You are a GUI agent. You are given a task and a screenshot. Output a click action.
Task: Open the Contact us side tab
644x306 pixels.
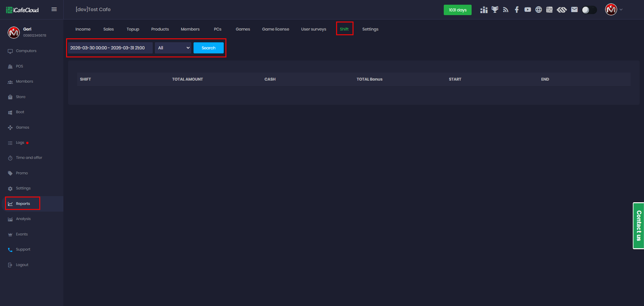[x=638, y=226]
